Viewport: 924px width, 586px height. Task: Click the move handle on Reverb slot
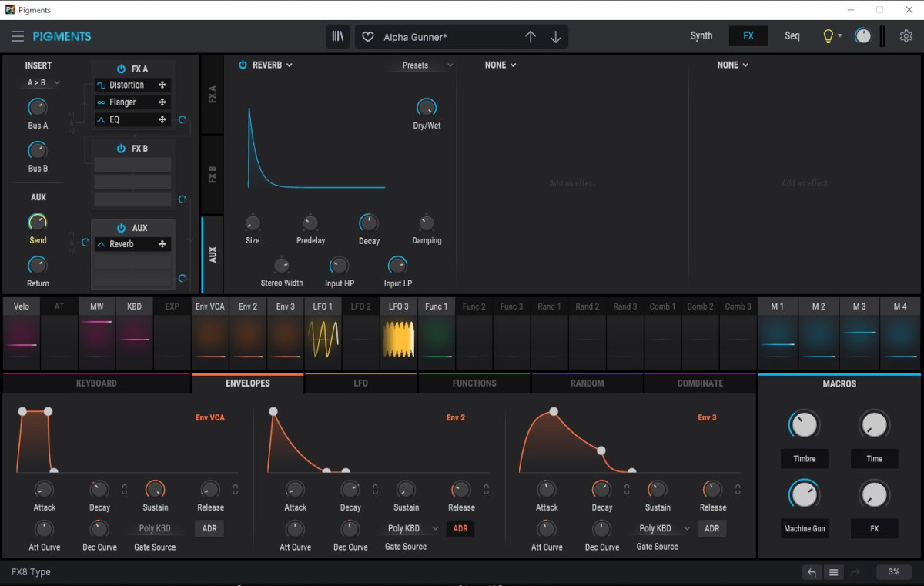[162, 244]
